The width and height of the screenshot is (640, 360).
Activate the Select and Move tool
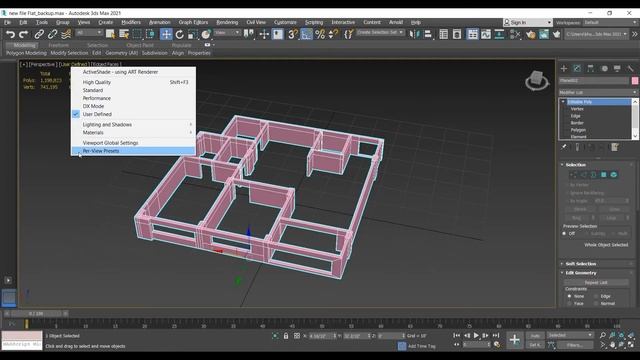click(166, 34)
